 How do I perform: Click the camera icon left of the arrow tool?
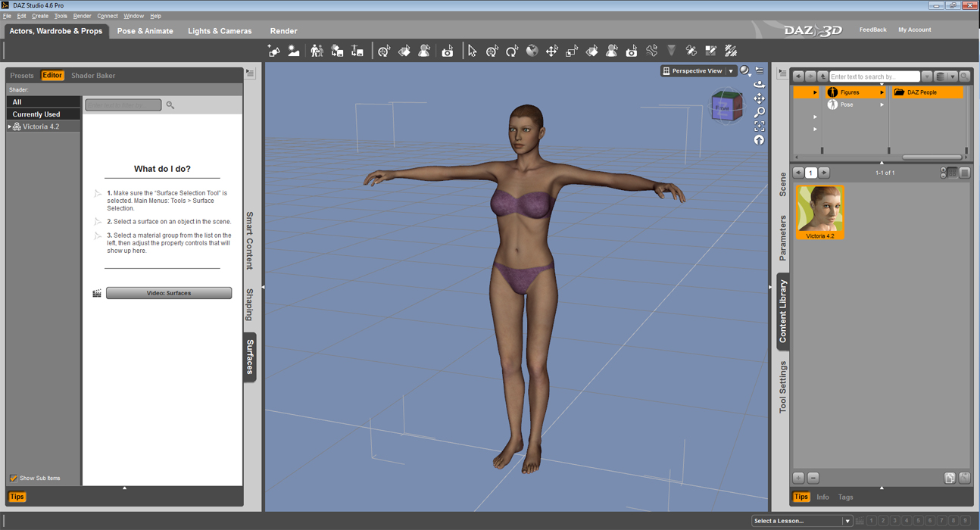click(448, 51)
